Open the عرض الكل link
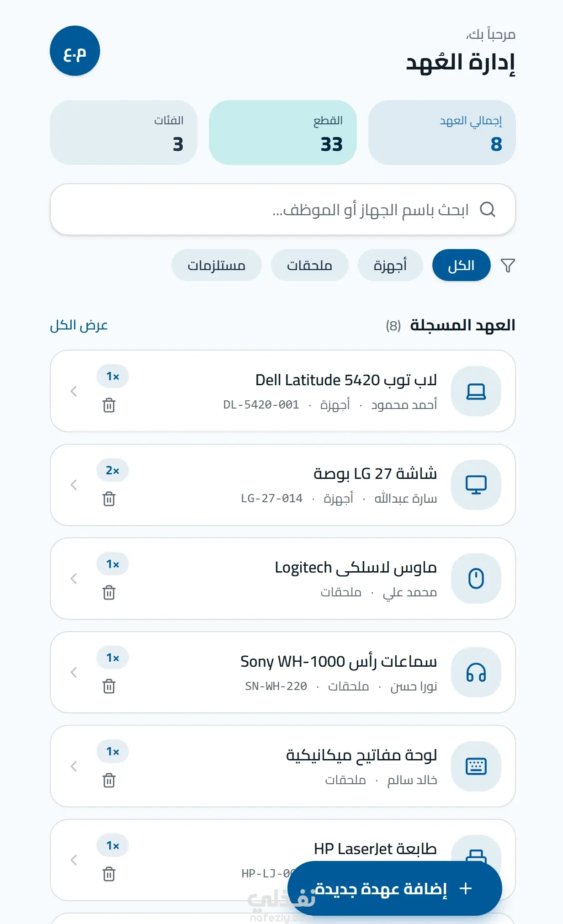The height and width of the screenshot is (924, 563). click(79, 325)
